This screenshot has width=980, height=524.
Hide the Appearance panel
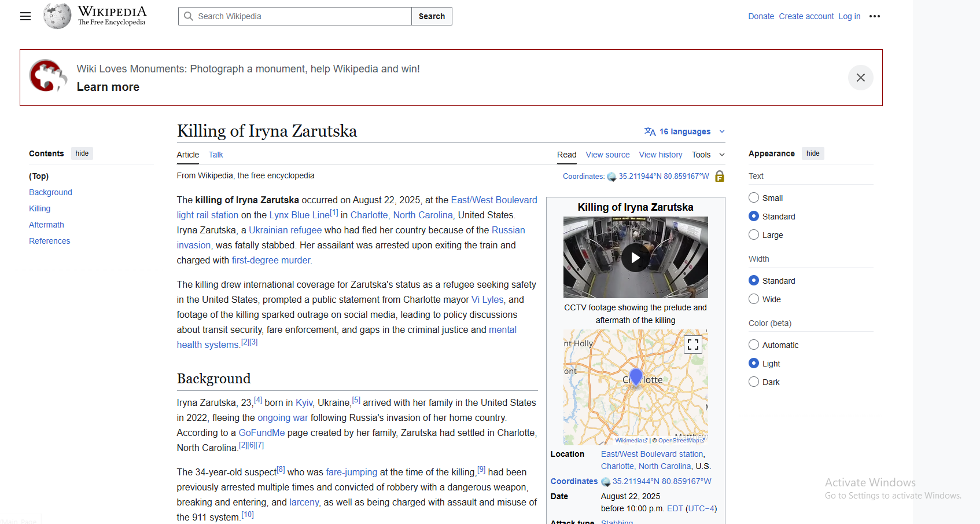pyautogui.click(x=813, y=153)
